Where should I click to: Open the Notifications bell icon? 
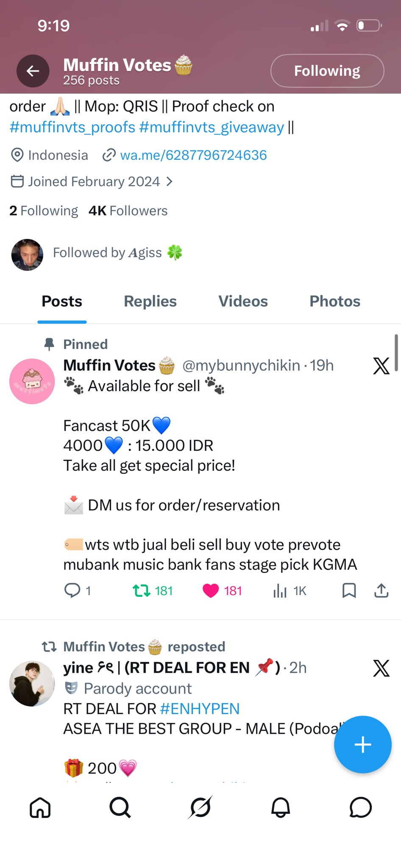click(x=281, y=807)
